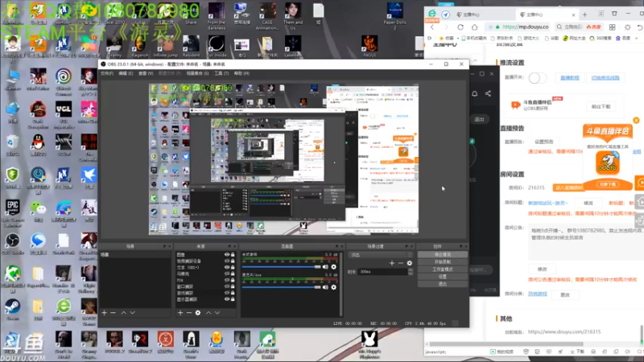Screen dimensions: 644x362
Task: Click the 设置预告 button for live preview
Action: click(x=544, y=142)
